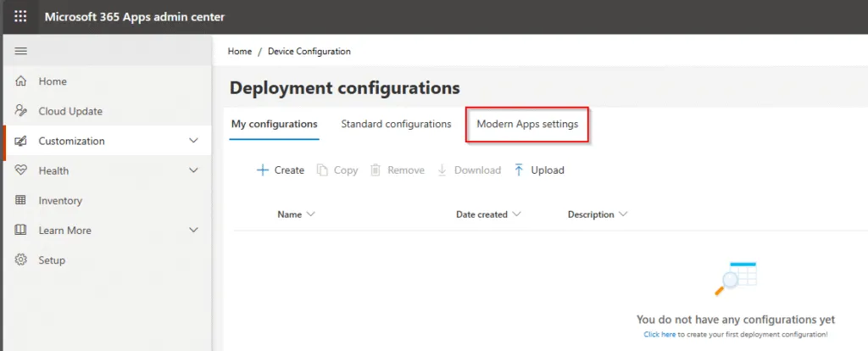Screen dimensions: 868x351
Task: Click the Create button label
Action: [290, 170]
